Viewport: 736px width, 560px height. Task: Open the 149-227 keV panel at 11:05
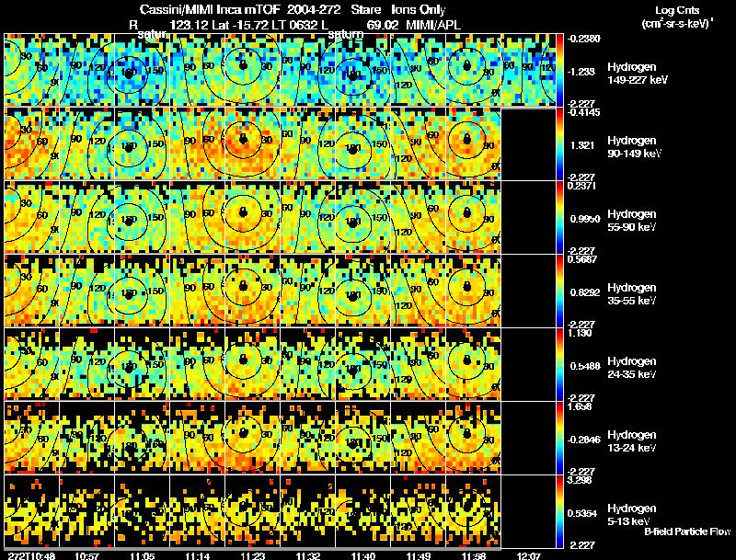[x=143, y=71]
